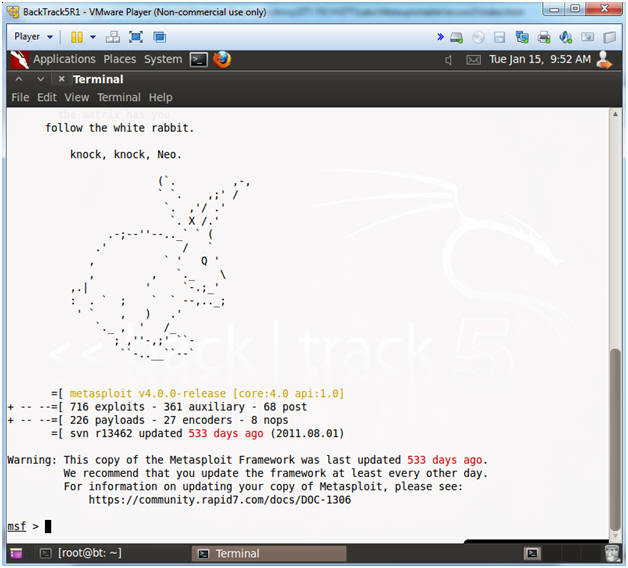Switch to the [root@bt: ~] taskbar window
The width and height of the screenshot is (628, 568).
81,553
